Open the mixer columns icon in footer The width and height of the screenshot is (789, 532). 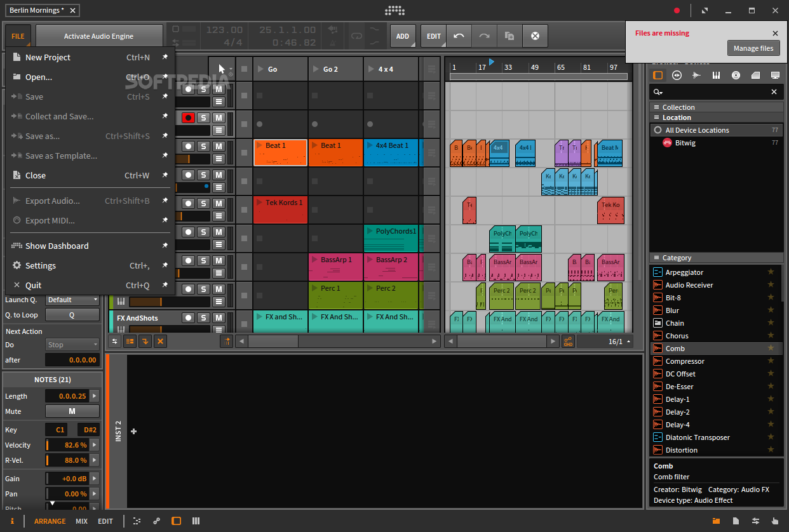[196, 521]
